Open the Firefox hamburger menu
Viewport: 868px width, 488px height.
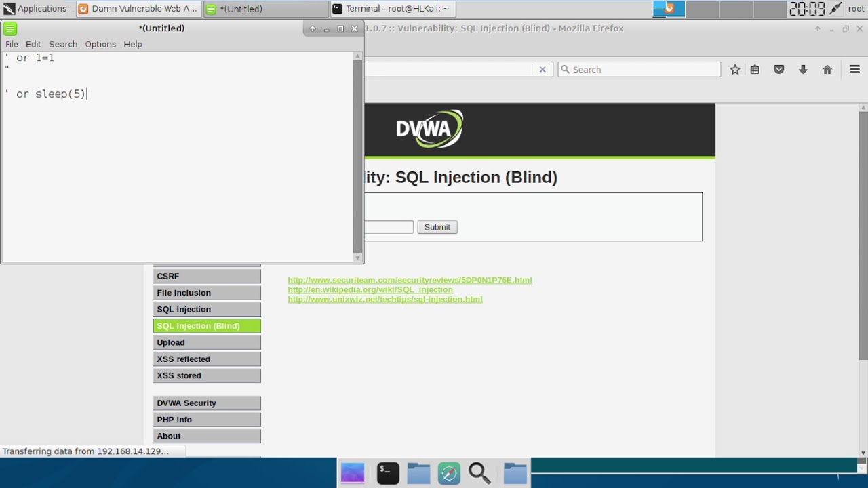coord(854,69)
